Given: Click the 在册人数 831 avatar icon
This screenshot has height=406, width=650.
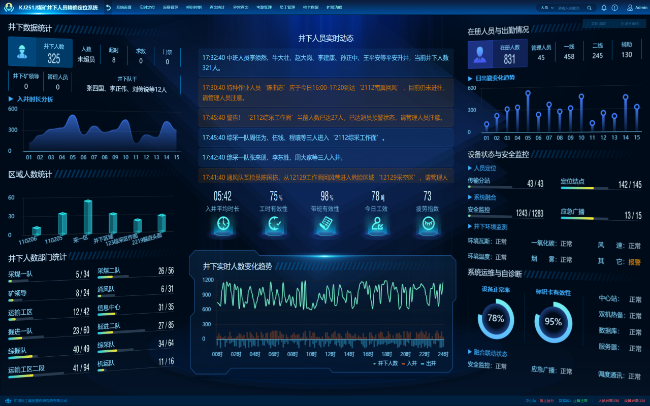Looking at the screenshot, I should [x=481, y=53].
